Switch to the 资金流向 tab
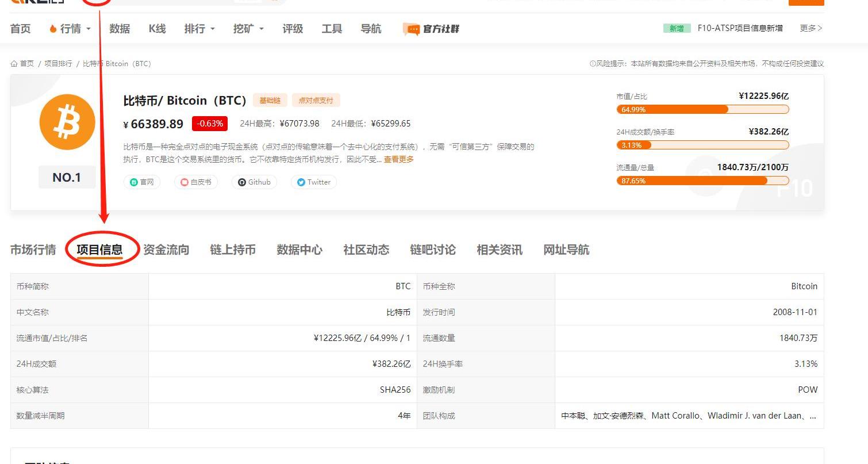This screenshot has height=464, width=868. 166,250
